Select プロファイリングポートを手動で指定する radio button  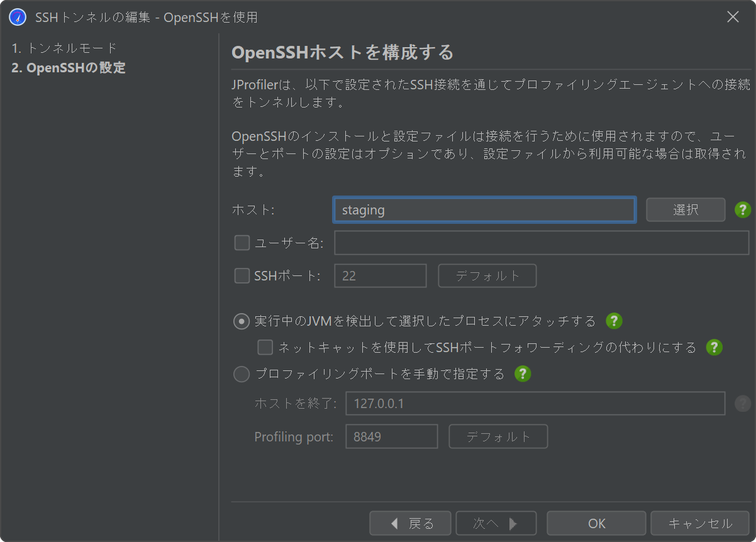click(x=242, y=374)
